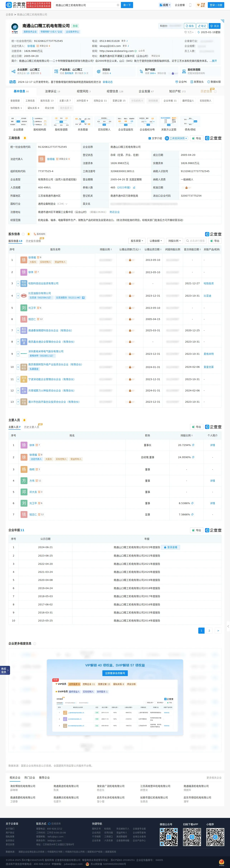230x868 pixels.
Task: Click the 杨 avatar of 杨明
Action: (24, 469)
